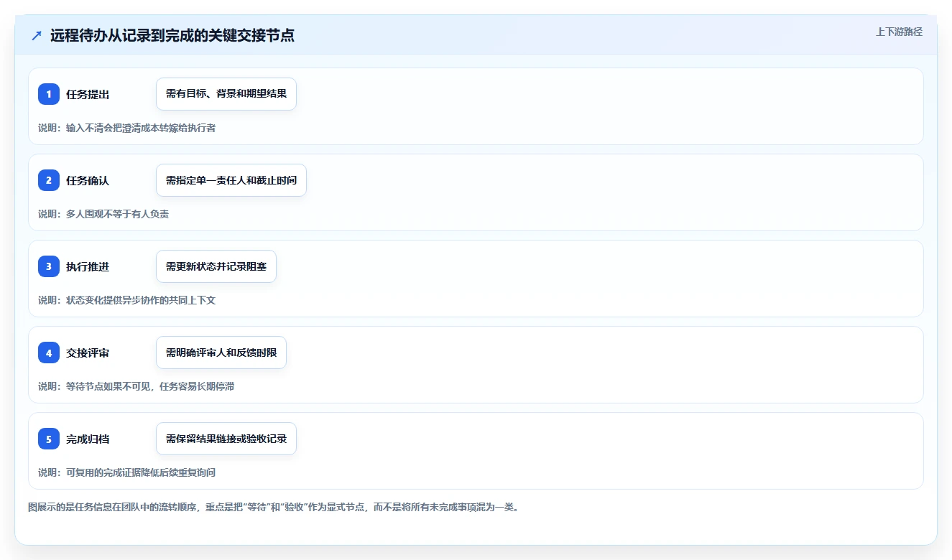The image size is (952, 560).
Task: Select the 交接评审 step label
Action: (x=88, y=353)
